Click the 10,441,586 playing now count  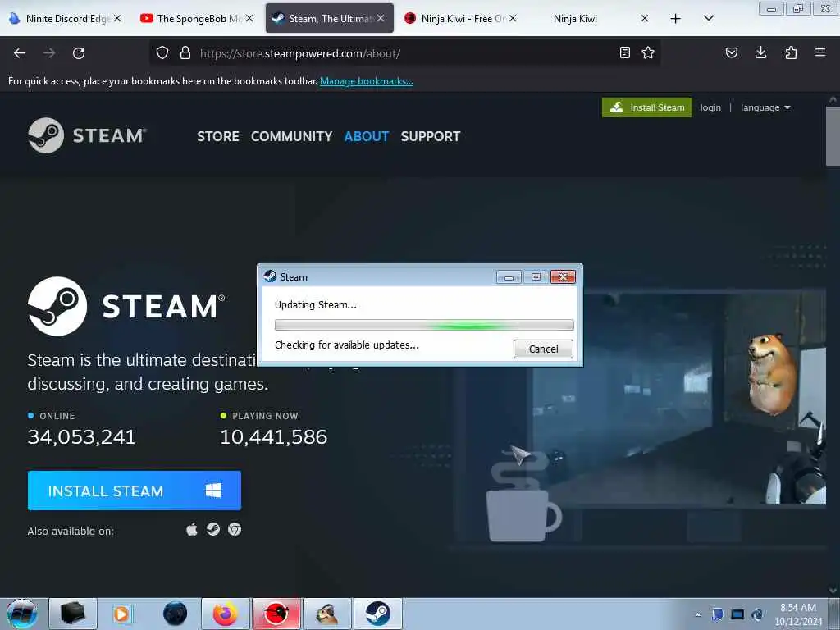(274, 437)
